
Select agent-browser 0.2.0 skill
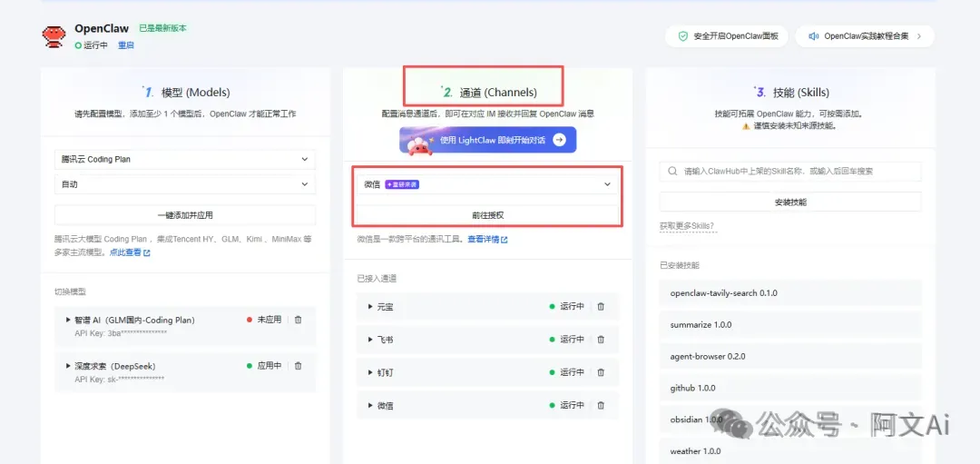click(x=790, y=357)
